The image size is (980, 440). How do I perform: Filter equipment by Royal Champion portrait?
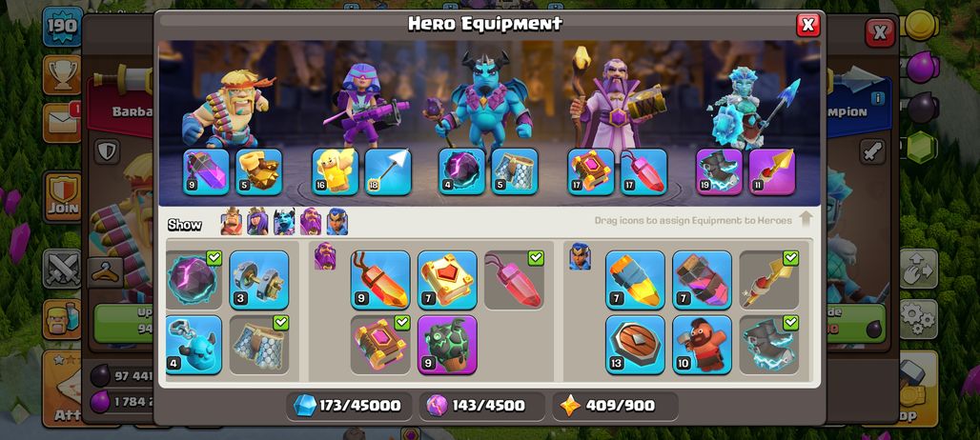(x=337, y=222)
